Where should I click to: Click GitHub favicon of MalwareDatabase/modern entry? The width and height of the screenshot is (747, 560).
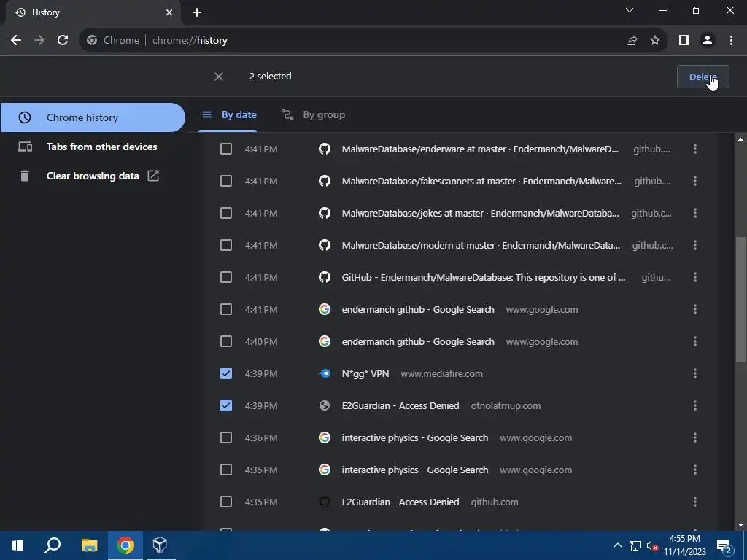pos(325,245)
